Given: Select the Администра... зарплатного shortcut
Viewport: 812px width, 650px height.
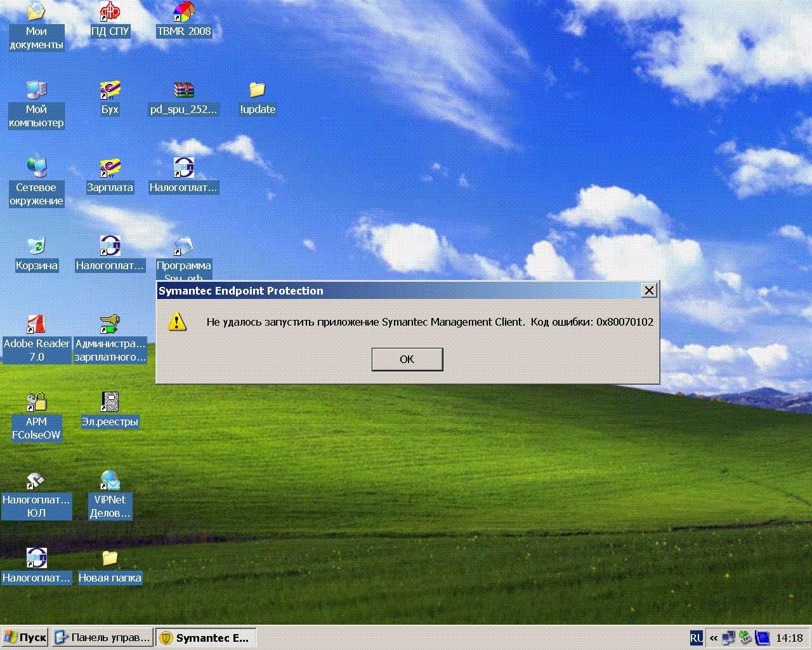Looking at the screenshot, I should click(110, 339).
